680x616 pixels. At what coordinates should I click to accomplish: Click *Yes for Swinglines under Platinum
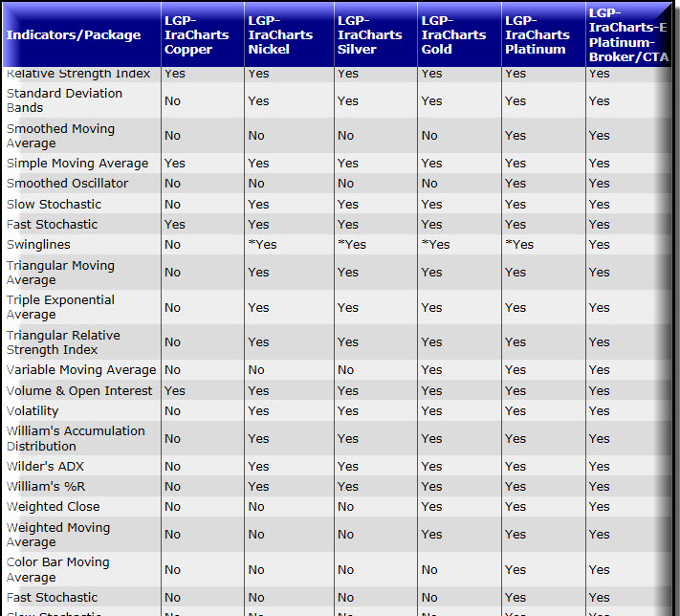pos(519,245)
